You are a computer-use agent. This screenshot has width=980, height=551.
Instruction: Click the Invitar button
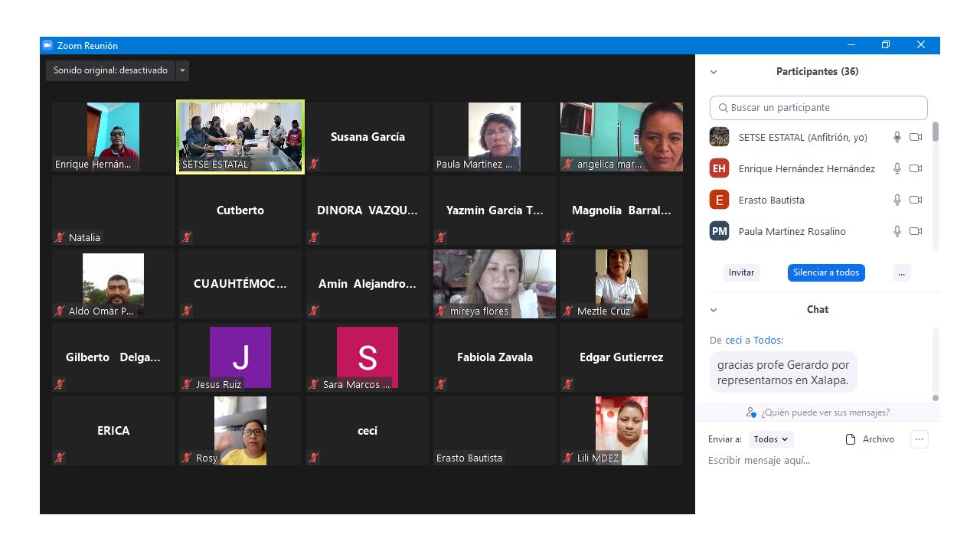click(741, 272)
